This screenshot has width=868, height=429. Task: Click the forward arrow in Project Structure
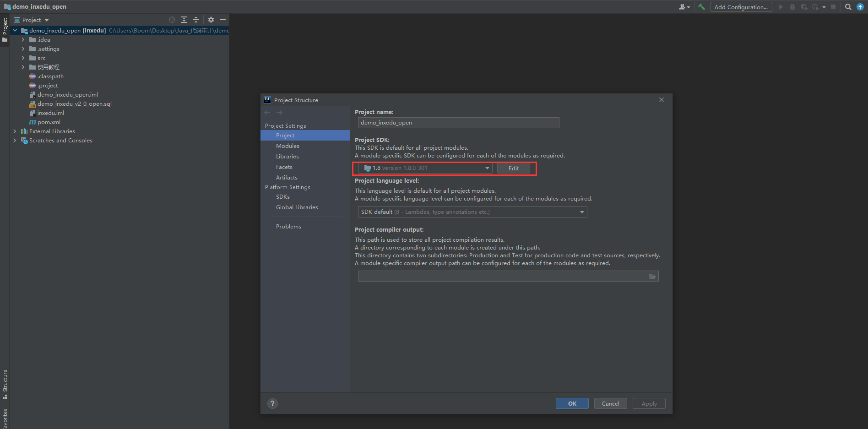(279, 113)
